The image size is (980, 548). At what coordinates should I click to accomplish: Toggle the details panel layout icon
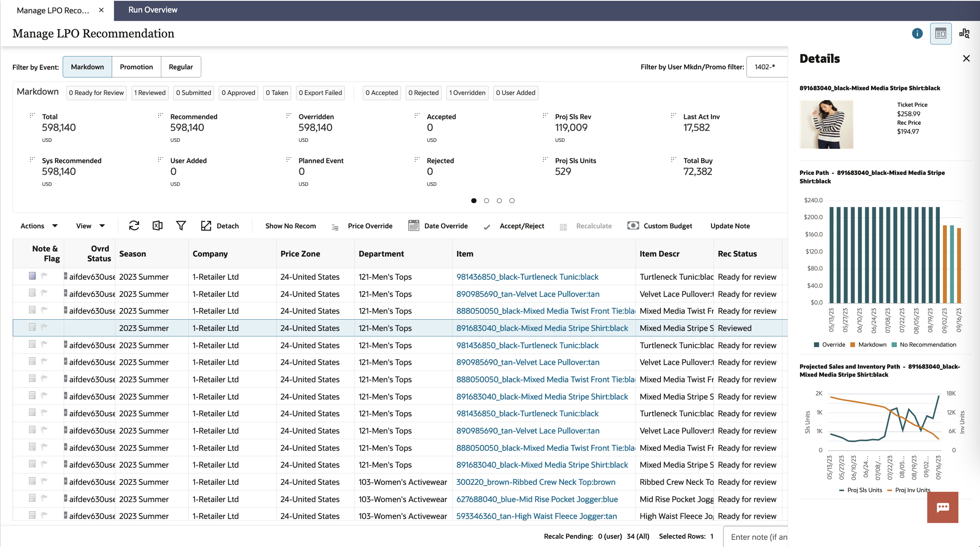coord(940,33)
